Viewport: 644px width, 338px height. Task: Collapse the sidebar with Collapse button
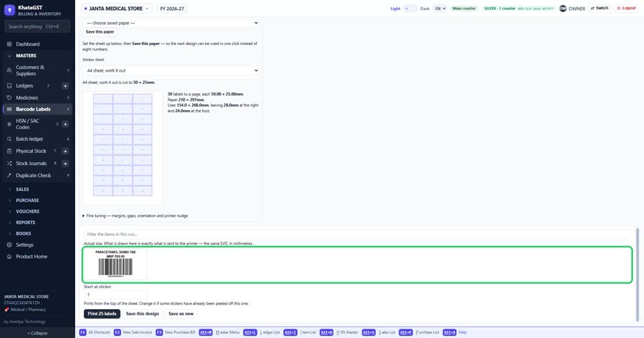click(x=38, y=333)
